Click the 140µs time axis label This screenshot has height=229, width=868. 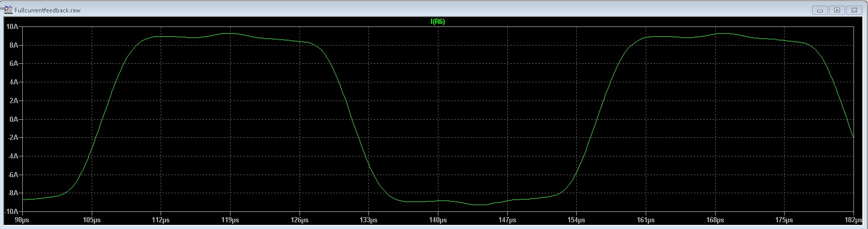438,220
